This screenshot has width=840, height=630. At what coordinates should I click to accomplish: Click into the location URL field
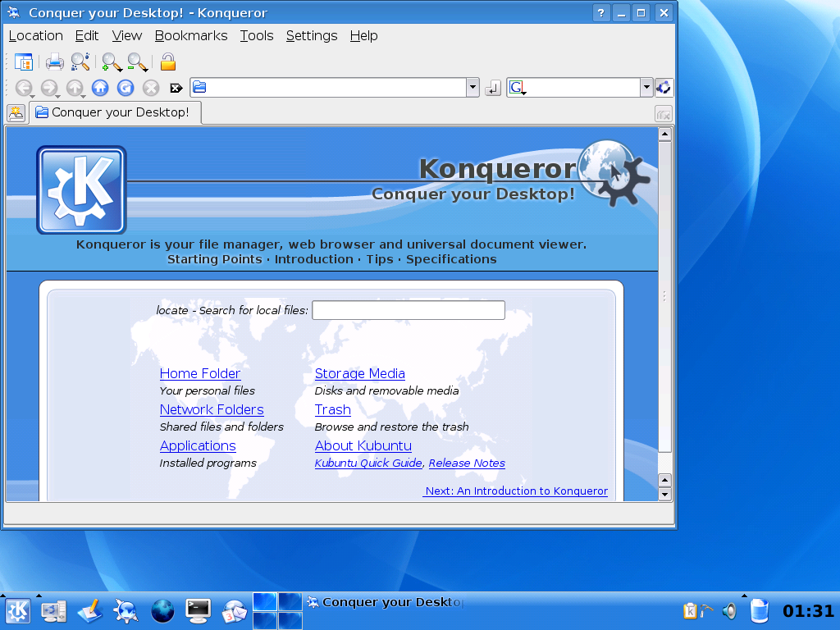point(336,87)
